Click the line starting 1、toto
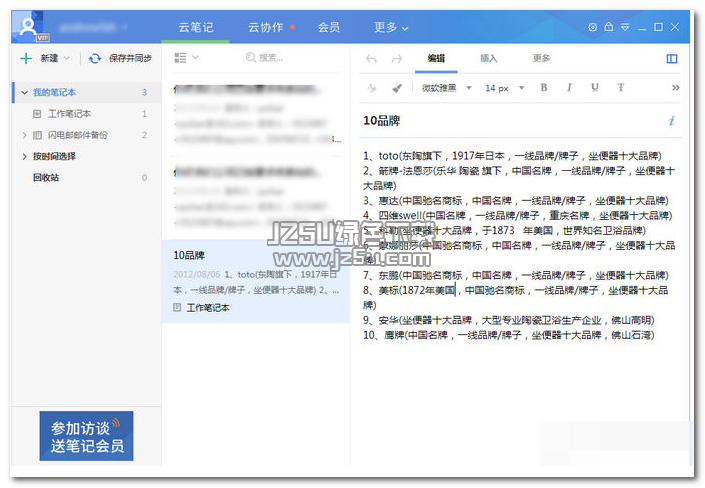Viewport: 705px width, 488px height. click(x=513, y=156)
